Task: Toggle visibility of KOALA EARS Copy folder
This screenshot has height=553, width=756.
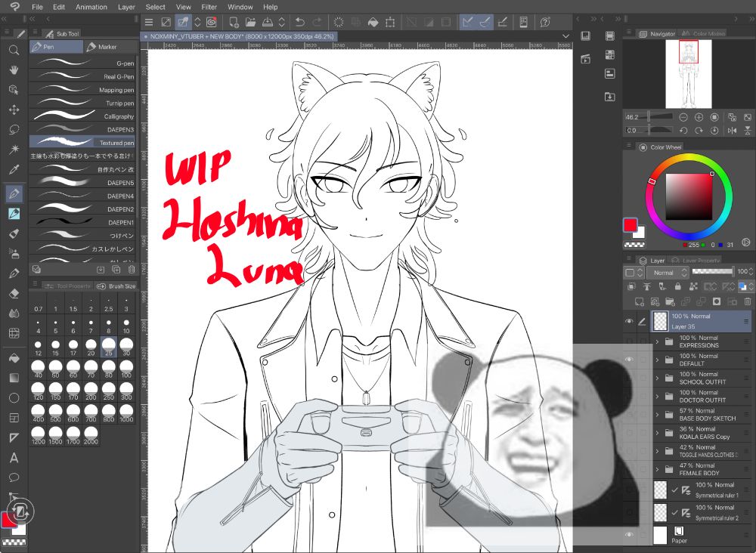Action: point(629,433)
